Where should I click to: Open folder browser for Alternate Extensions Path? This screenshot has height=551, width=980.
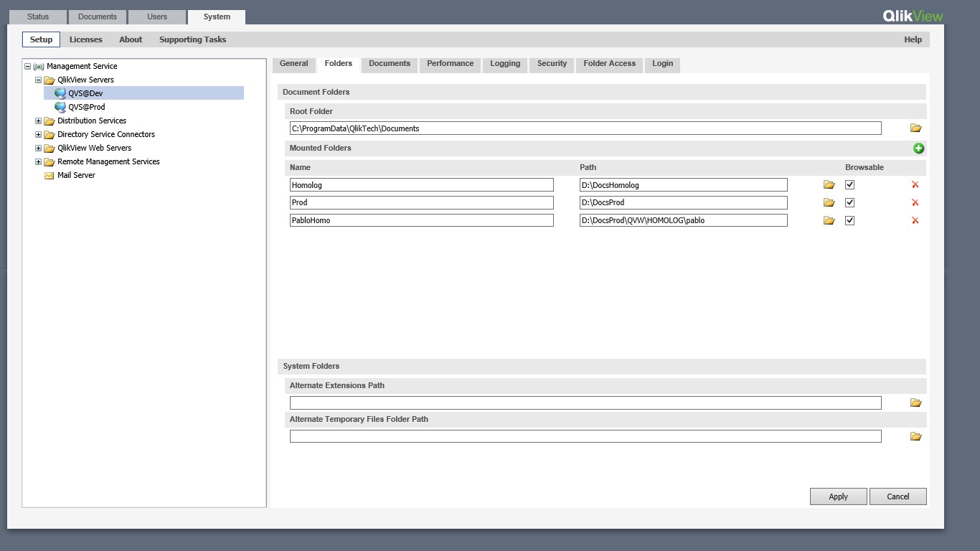pos(915,403)
